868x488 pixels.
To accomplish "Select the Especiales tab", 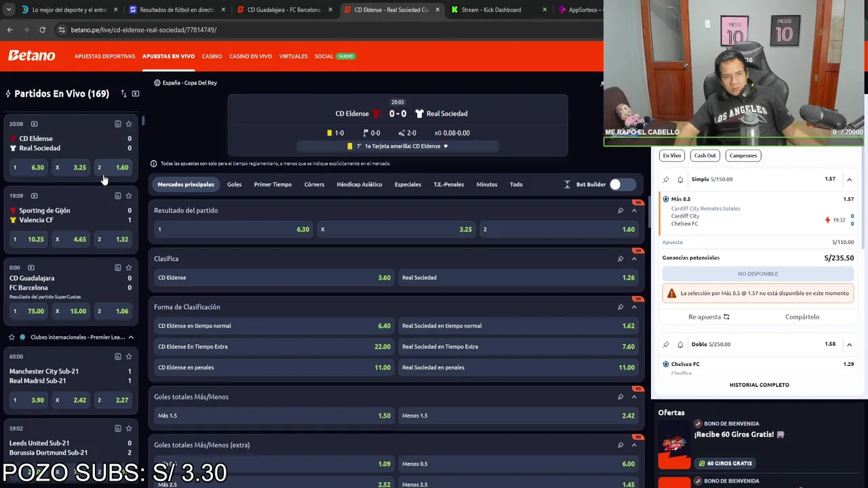I will (408, 184).
